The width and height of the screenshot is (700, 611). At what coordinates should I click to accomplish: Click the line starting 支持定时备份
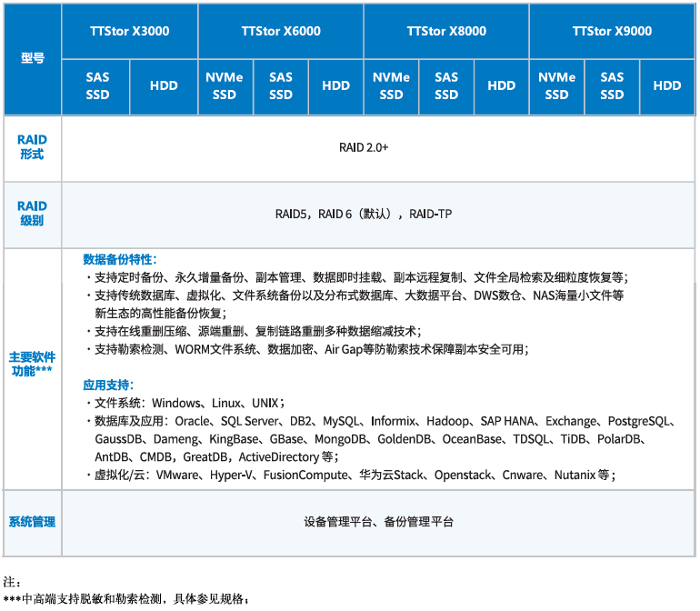tap(357, 278)
